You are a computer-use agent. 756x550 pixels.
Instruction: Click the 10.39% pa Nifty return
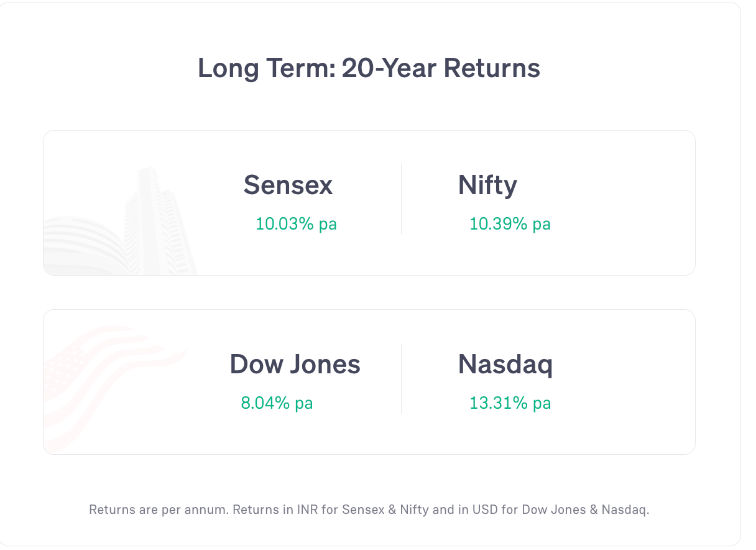[510, 224]
